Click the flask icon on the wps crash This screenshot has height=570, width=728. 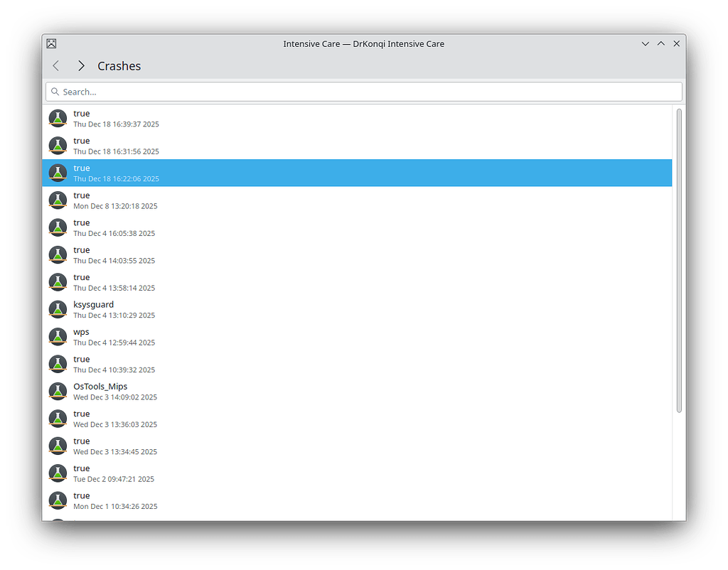58,336
